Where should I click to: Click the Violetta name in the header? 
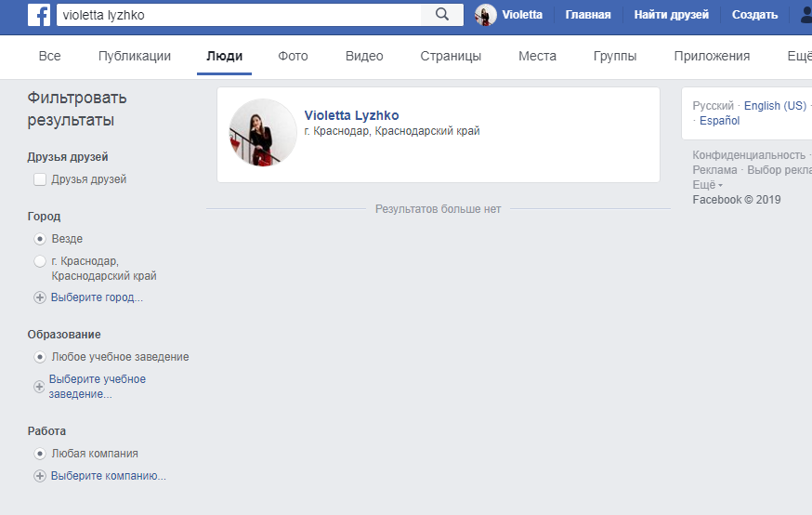coord(522,15)
